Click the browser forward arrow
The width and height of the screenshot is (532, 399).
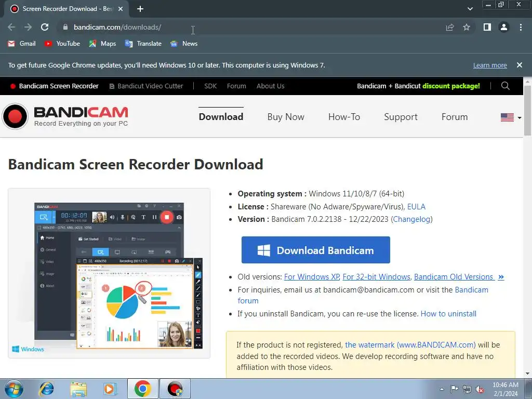pyautogui.click(x=28, y=27)
